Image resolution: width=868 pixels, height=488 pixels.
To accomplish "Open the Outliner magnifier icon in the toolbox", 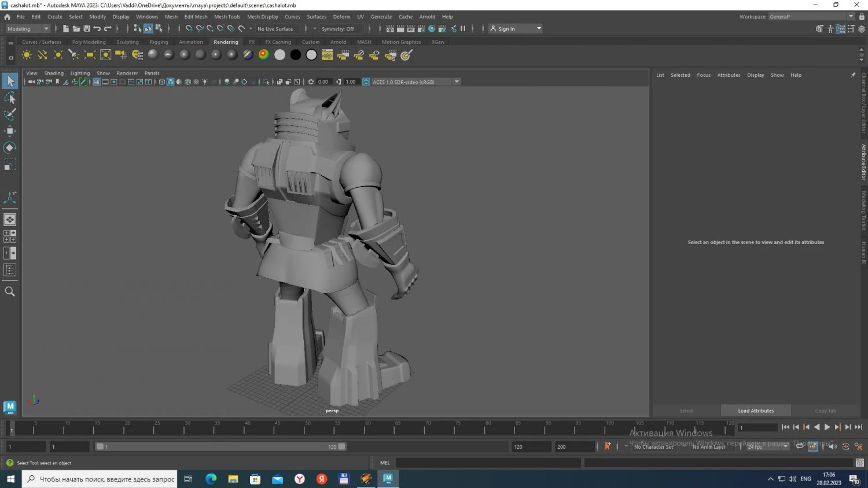I will click(x=10, y=291).
